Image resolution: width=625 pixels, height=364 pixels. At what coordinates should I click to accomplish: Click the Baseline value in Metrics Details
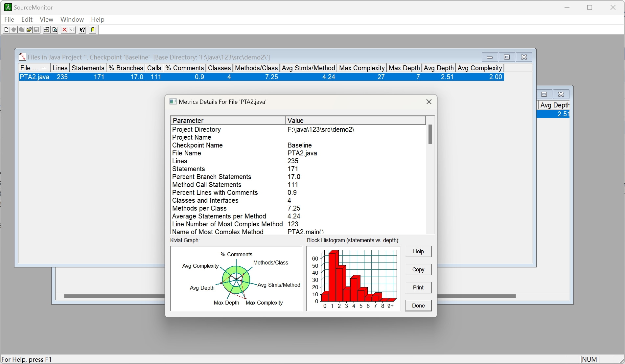(300, 145)
